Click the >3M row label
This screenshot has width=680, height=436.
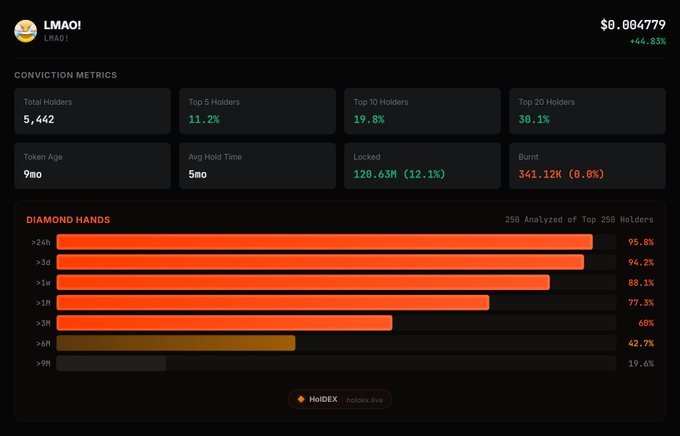pyautogui.click(x=43, y=323)
